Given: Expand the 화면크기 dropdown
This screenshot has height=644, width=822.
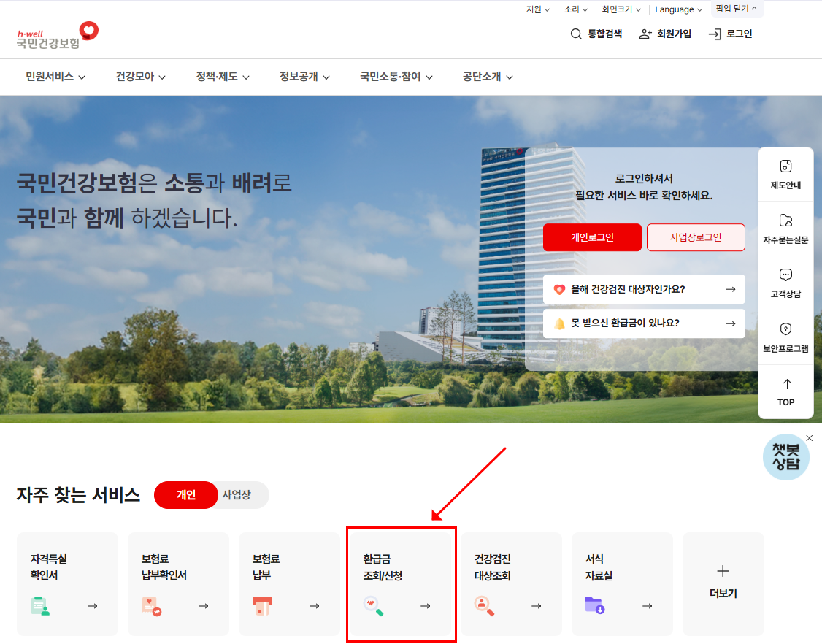Looking at the screenshot, I should pyautogui.click(x=621, y=9).
